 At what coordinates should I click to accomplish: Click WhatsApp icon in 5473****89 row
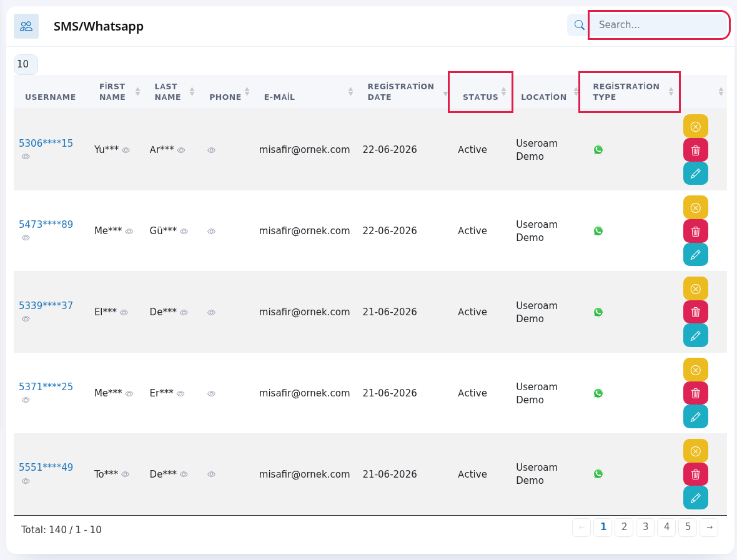tap(598, 231)
